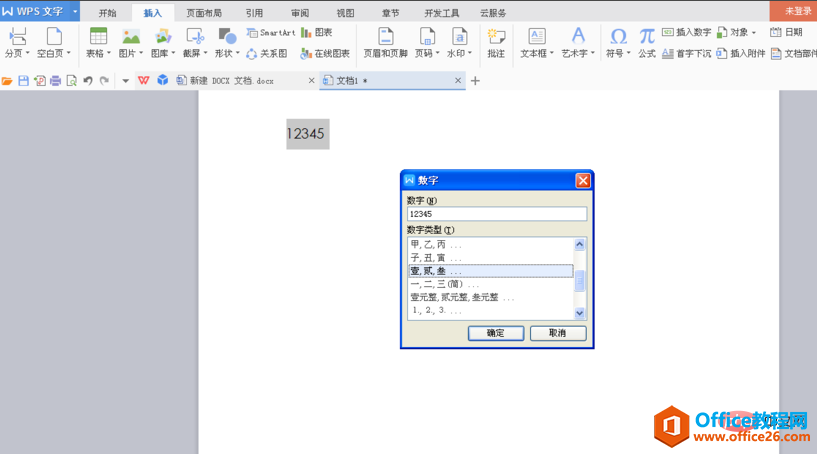
Task: Switch to the 引用 (References) tab
Action: pos(254,13)
